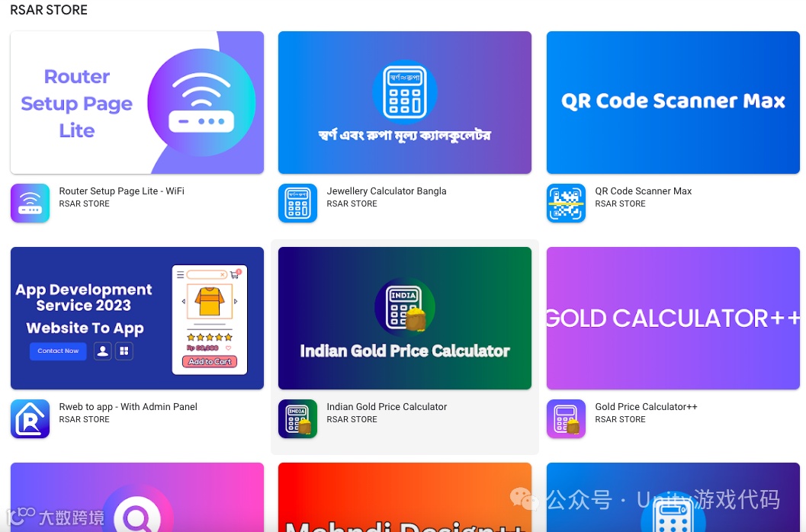Open the QR Code Scanner Max banner image
This screenshot has width=806, height=532.
coord(673,102)
